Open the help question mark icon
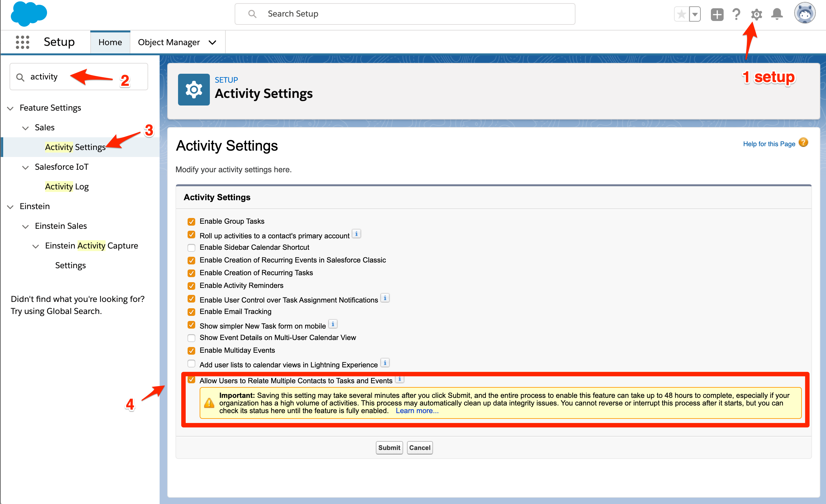This screenshot has height=504, width=826. 736,14
